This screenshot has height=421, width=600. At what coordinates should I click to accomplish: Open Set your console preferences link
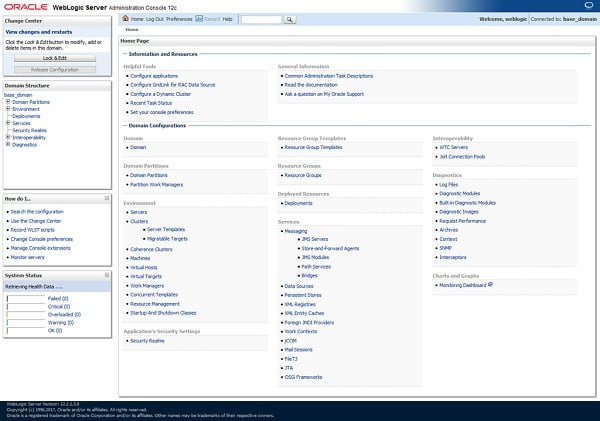162,112
